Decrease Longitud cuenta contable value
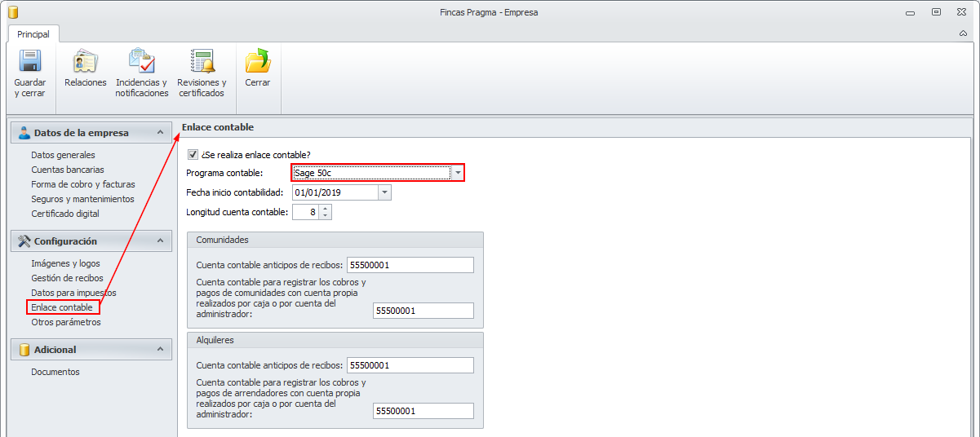The image size is (980, 437). coord(326,216)
